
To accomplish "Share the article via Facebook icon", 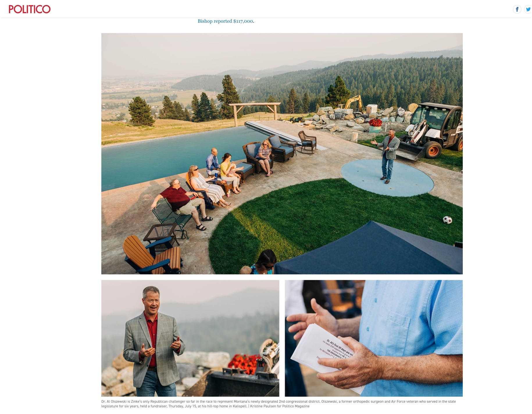I will [x=517, y=9].
